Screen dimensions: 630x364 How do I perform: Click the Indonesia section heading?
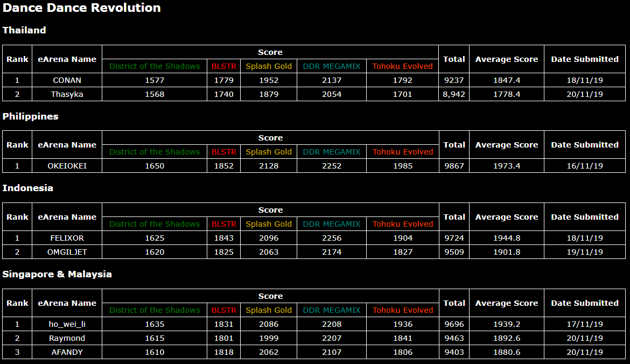[x=28, y=188]
